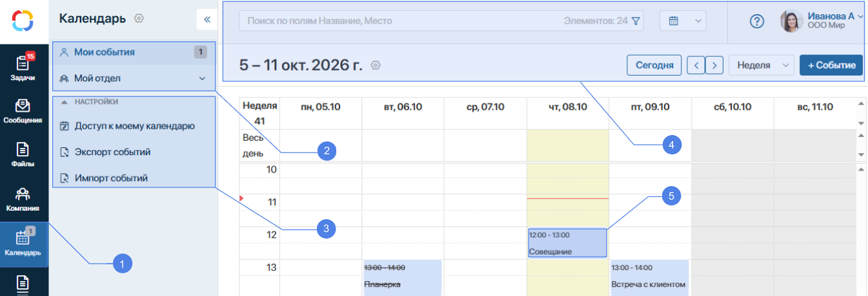Collapse the НАСТРОЙКИ section
The width and height of the screenshot is (868, 296).
pyautogui.click(x=64, y=101)
